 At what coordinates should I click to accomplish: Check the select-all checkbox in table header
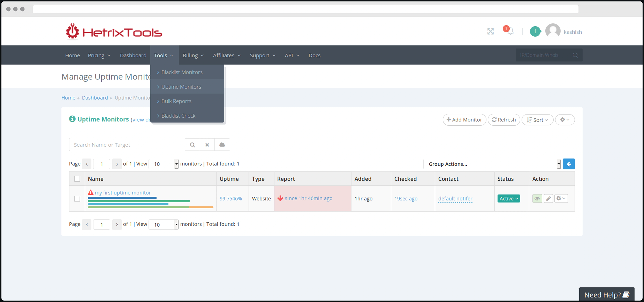click(x=77, y=179)
